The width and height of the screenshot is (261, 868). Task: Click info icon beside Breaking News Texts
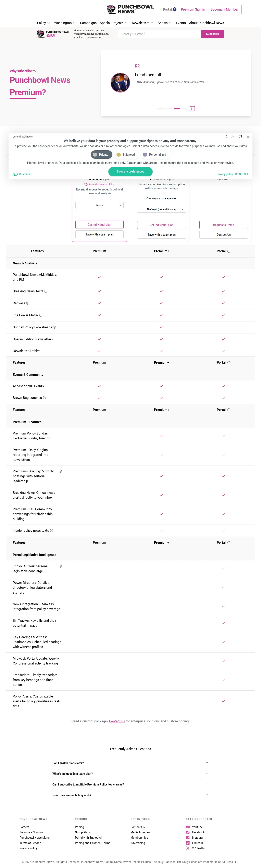tap(46, 291)
